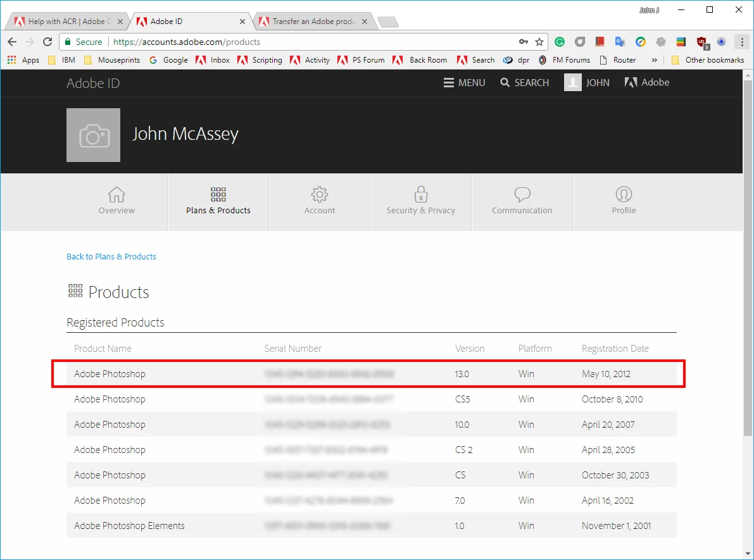The height and width of the screenshot is (560, 754).
Task: Select the CS 2 version cell
Action: pos(463,450)
